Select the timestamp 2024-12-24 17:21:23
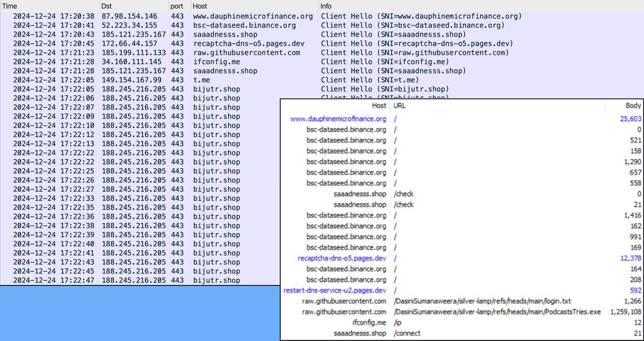The image size is (644, 341). (x=53, y=53)
